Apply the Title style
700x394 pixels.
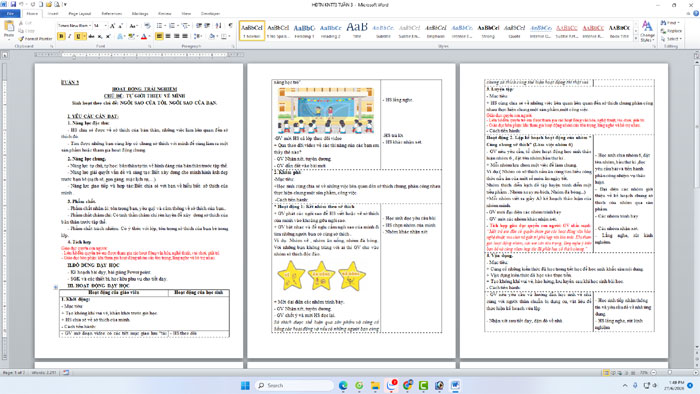click(x=357, y=31)
